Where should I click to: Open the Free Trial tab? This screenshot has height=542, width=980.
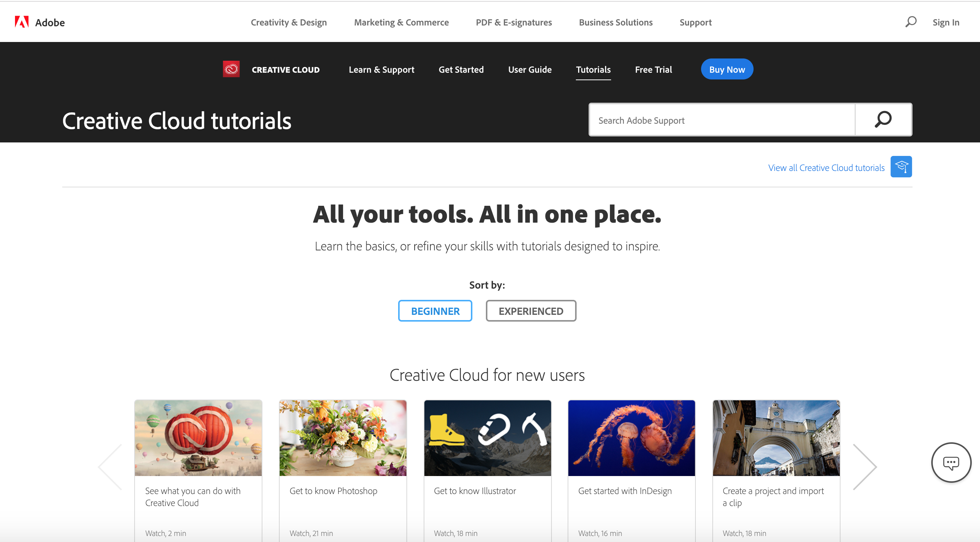coord(653,70)
